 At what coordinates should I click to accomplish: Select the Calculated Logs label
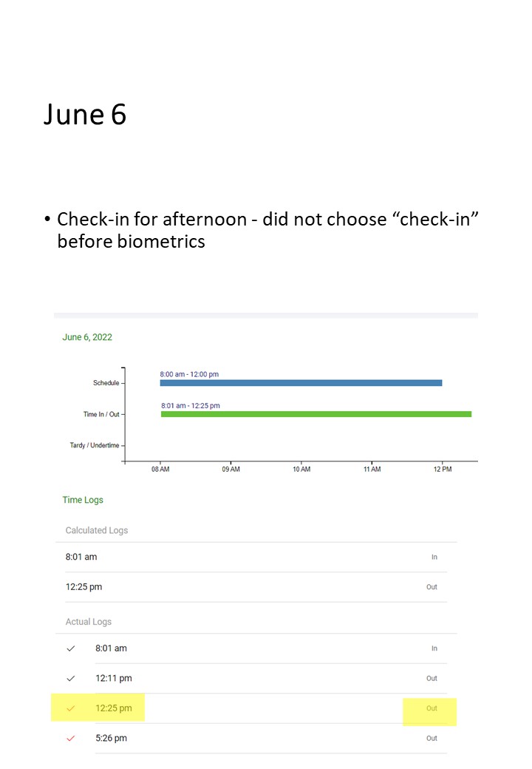97,530
